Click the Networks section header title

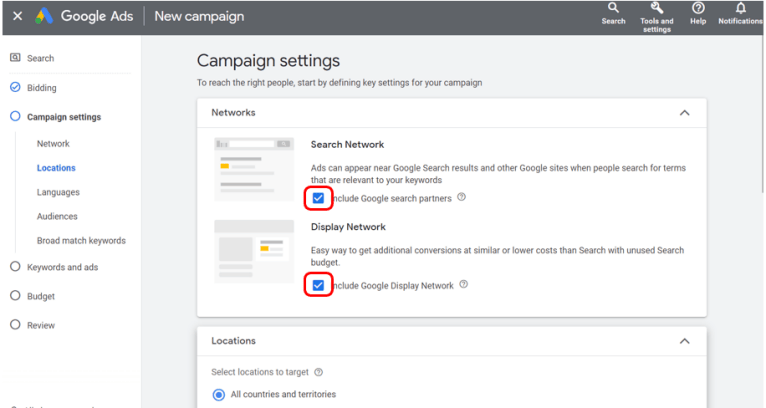tap(233, 112)
